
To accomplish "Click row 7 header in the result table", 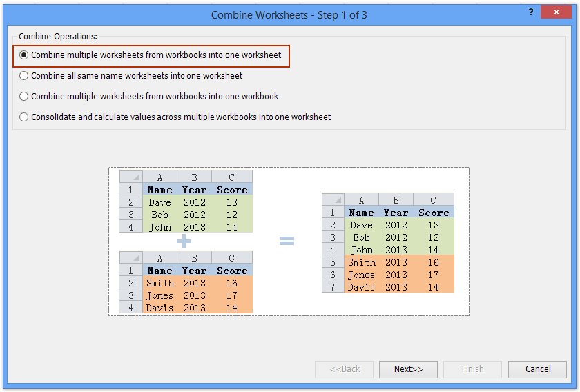I will tap(332, 286).
